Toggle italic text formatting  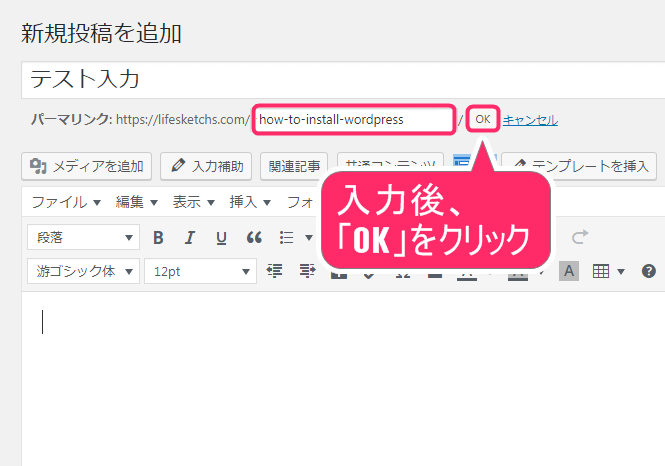click(x=190, y=238)
